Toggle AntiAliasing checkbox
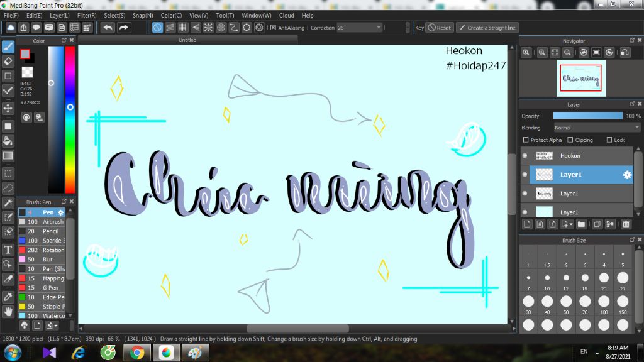The height and width of the screenshot is (362, 644). coord(273,28)
